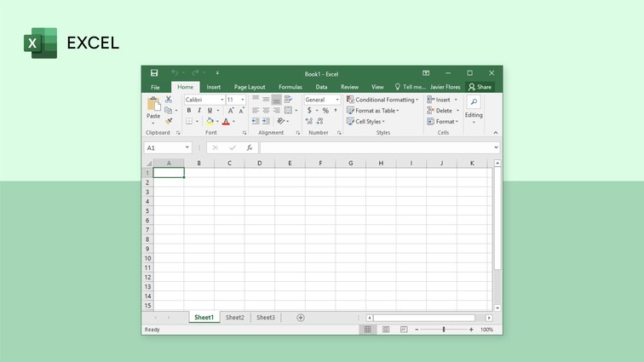Toggle Bold formatting
This screenshot has height=362, width=644.
click(189, 111)
